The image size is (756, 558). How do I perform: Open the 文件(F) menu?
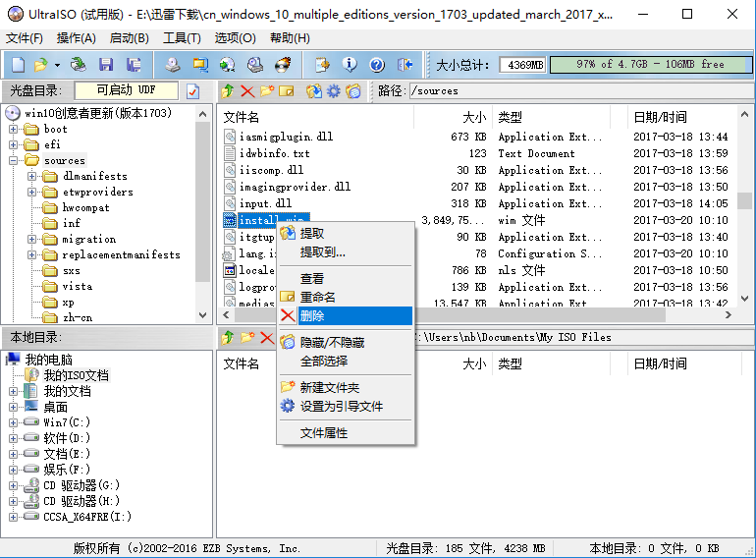(x=25, y=38)
